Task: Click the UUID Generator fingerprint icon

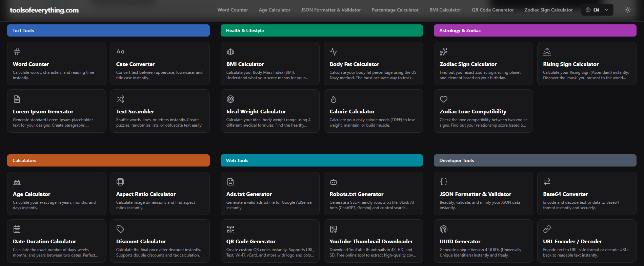Action: 444,229
